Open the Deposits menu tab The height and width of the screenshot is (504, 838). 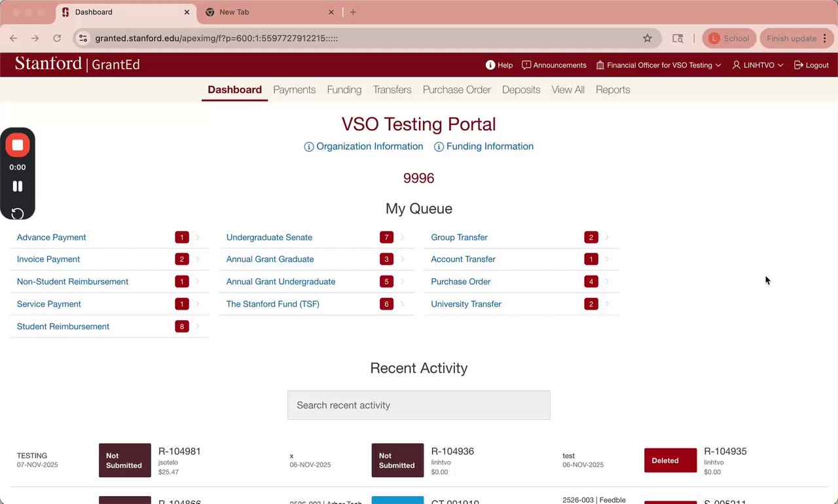coord(521,90)
